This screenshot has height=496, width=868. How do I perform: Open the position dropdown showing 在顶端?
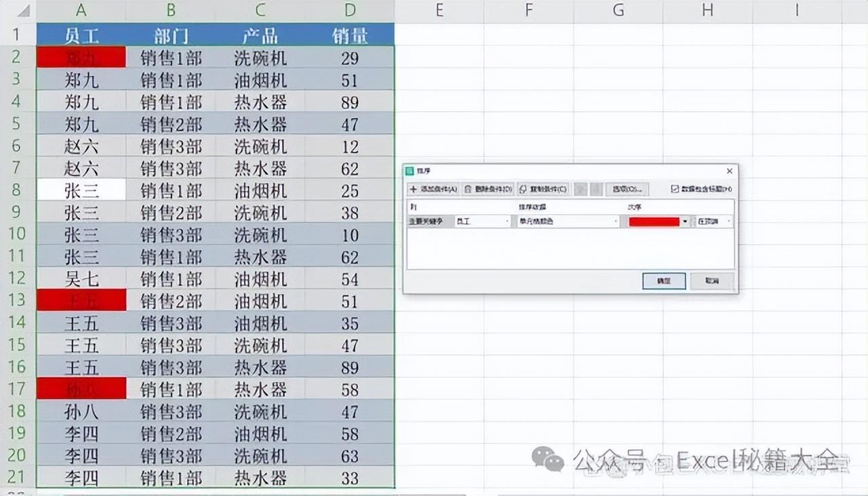714,221
